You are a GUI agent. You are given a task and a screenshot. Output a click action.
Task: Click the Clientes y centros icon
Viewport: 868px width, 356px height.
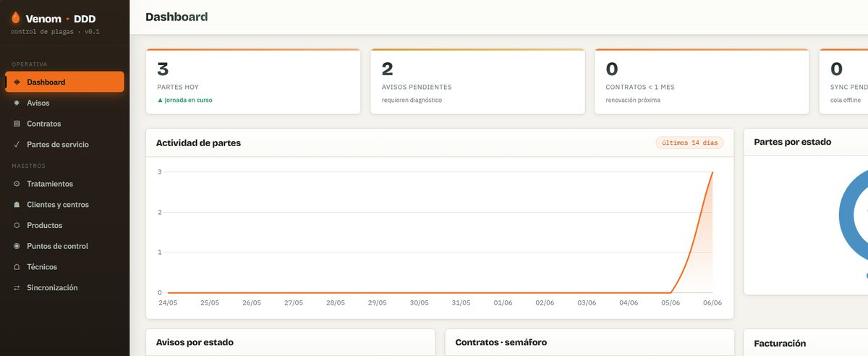tap(17, 205)
